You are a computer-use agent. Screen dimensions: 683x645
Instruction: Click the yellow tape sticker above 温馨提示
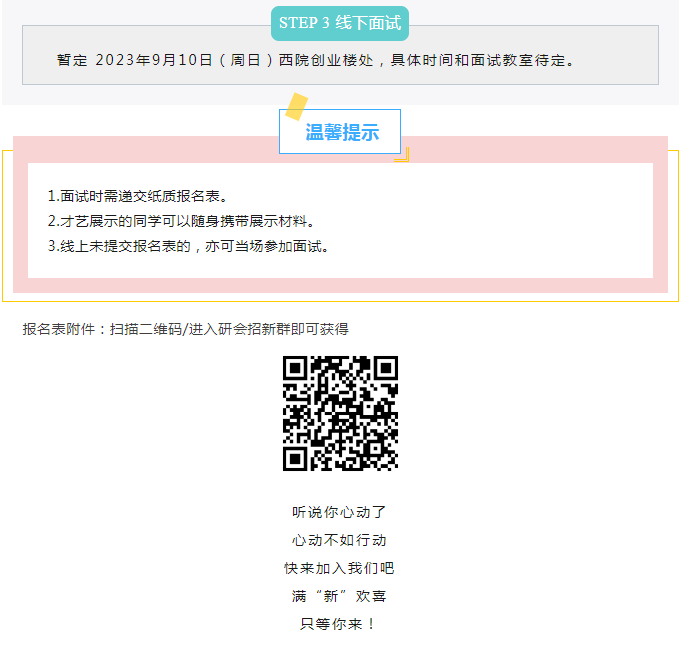[296, 105]
